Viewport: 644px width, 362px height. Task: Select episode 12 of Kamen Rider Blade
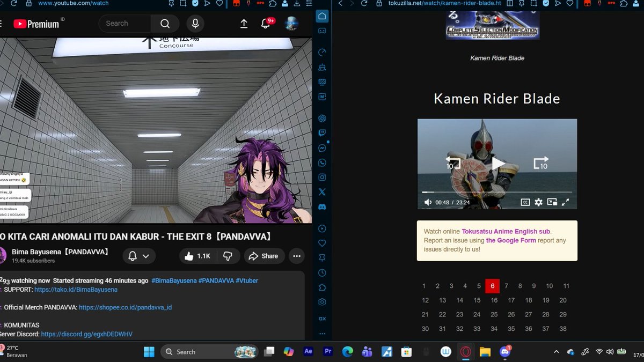tap(425, 300)
